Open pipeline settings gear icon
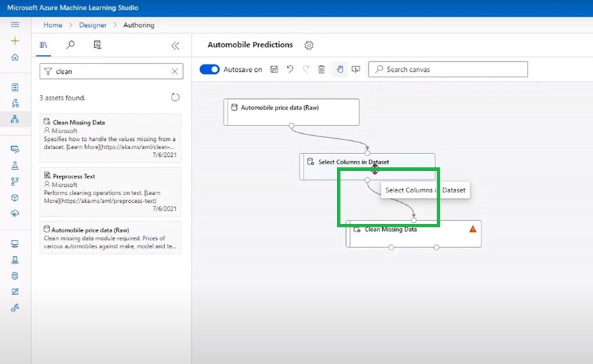Screen dimensions: 593x364 [x=309, y=45]
